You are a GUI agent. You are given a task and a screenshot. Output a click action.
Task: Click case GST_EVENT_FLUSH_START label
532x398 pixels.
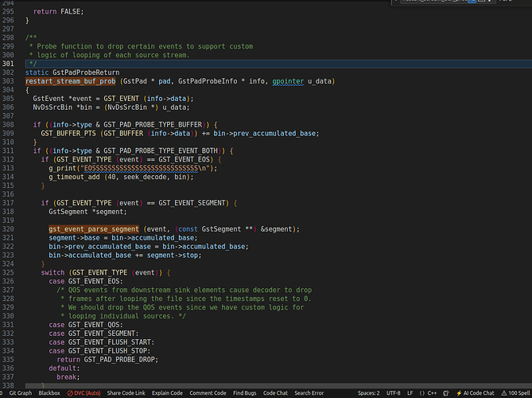pyautogui.click(x=102, y=342)
